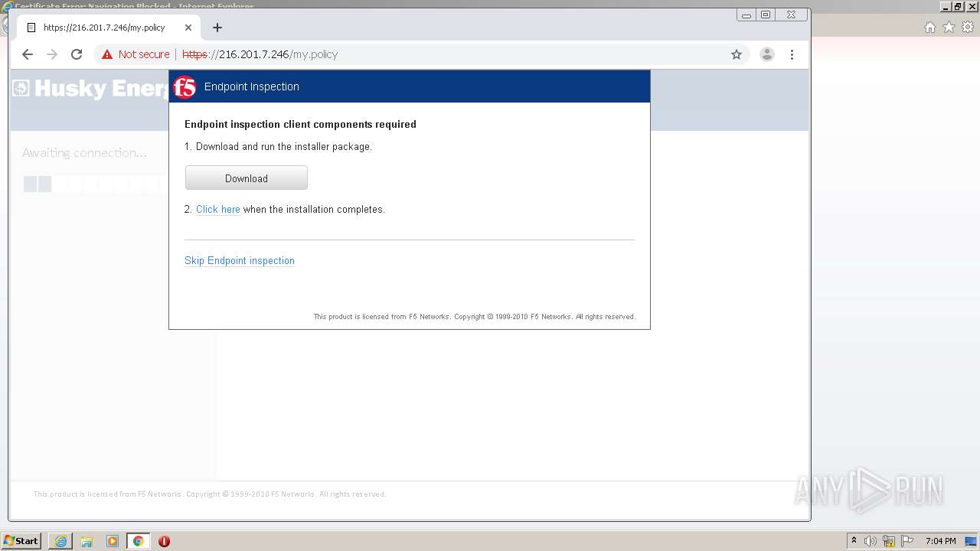Screen dimensions: 980x551
Task: Open File Explorer folder on taskbar
Action: click(x=87, y=541)
